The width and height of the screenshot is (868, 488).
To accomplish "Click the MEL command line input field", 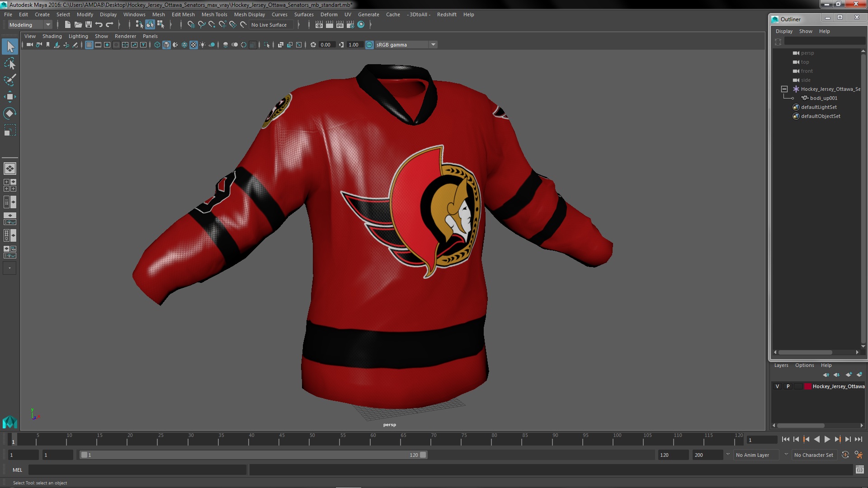I will (137, 470).
